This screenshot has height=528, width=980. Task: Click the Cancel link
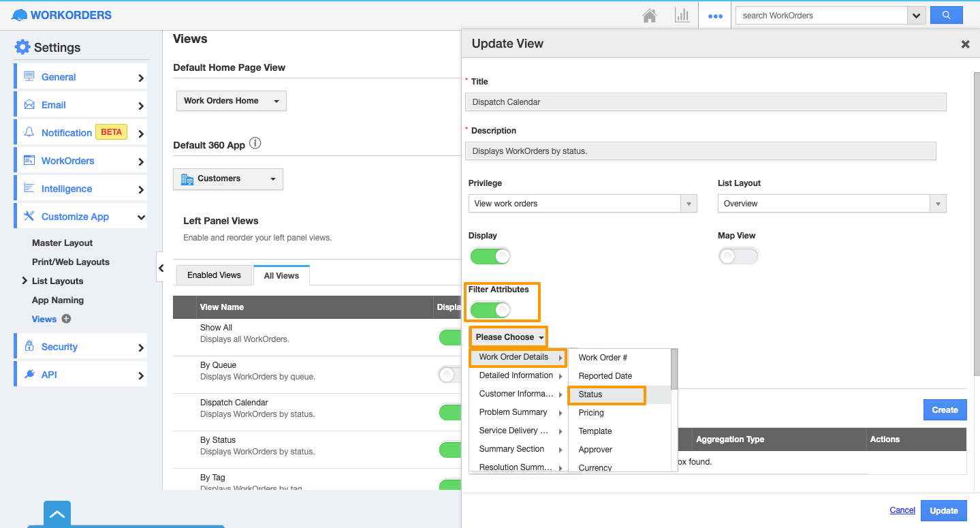point(902,510)
